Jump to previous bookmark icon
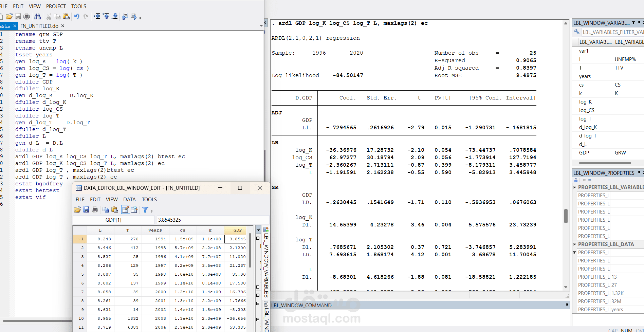 pyautogui.click(x=106, y=16)
